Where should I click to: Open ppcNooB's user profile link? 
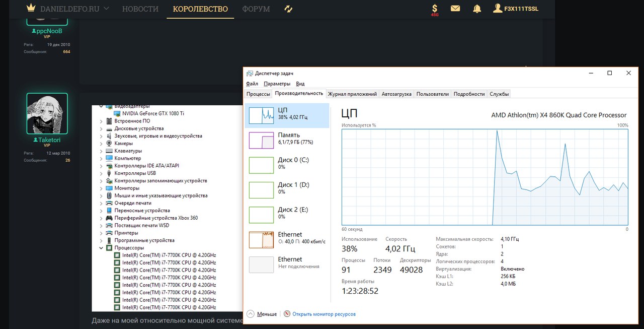click(x=47, y=31)
